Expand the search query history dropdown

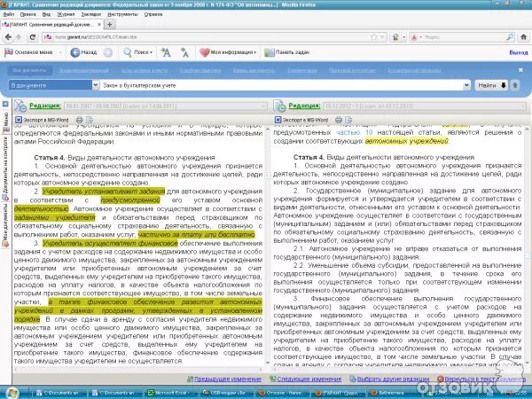pyautogui.click(x=467, y=85)
